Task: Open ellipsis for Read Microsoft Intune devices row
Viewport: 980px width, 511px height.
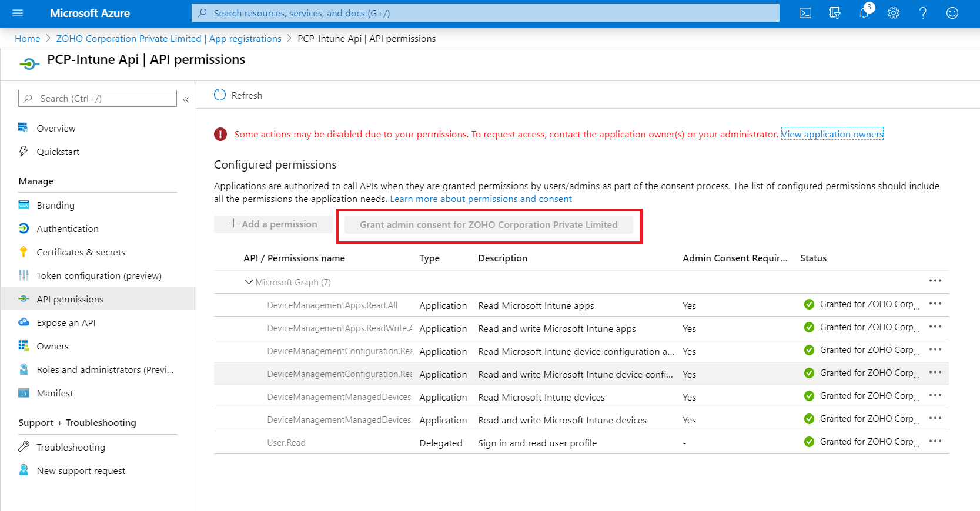Action: (935, 395)
